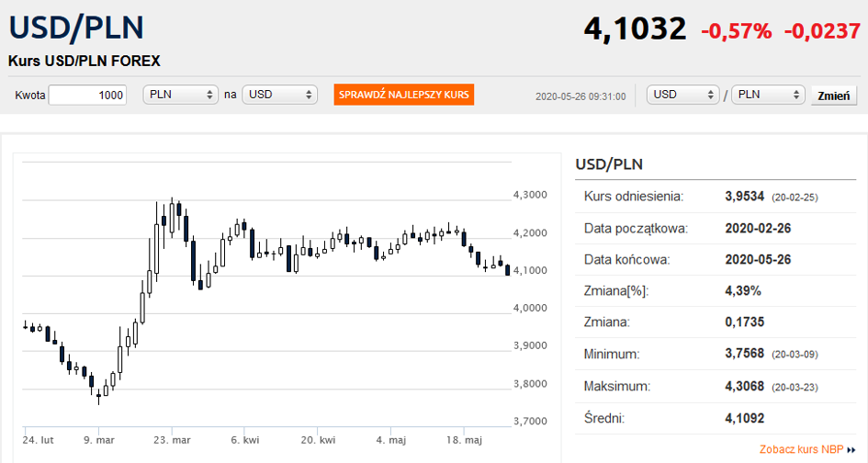Click the last candlestick on the chart

click(x=508, y=270)
